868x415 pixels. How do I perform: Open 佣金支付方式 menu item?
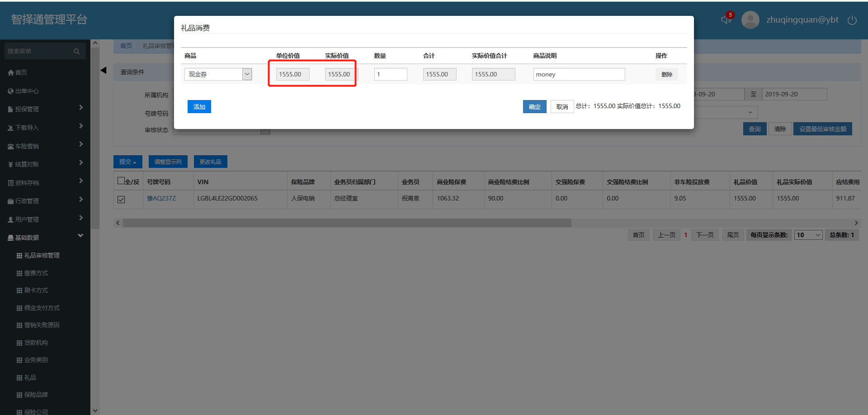pyautogui.click(x=42, y=308)
